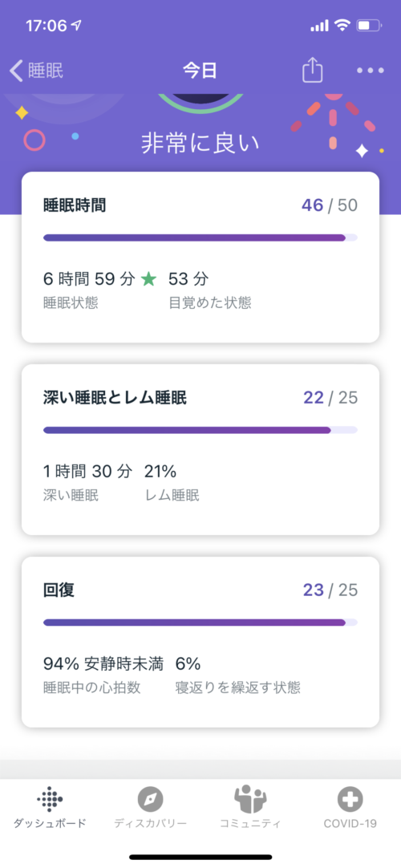Tap the green star beside 6 時間 59 分
401x868 pixels.
pos(148,279)
